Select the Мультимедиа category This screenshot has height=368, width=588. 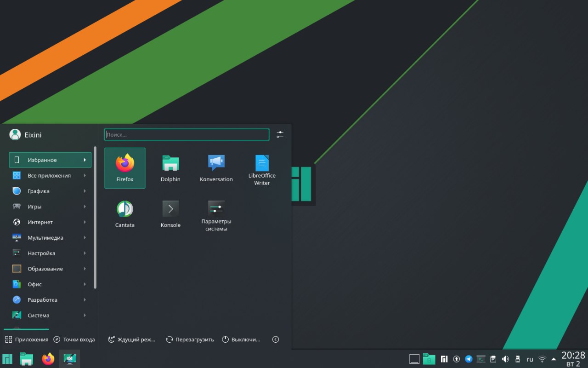[x=50, y=238]
